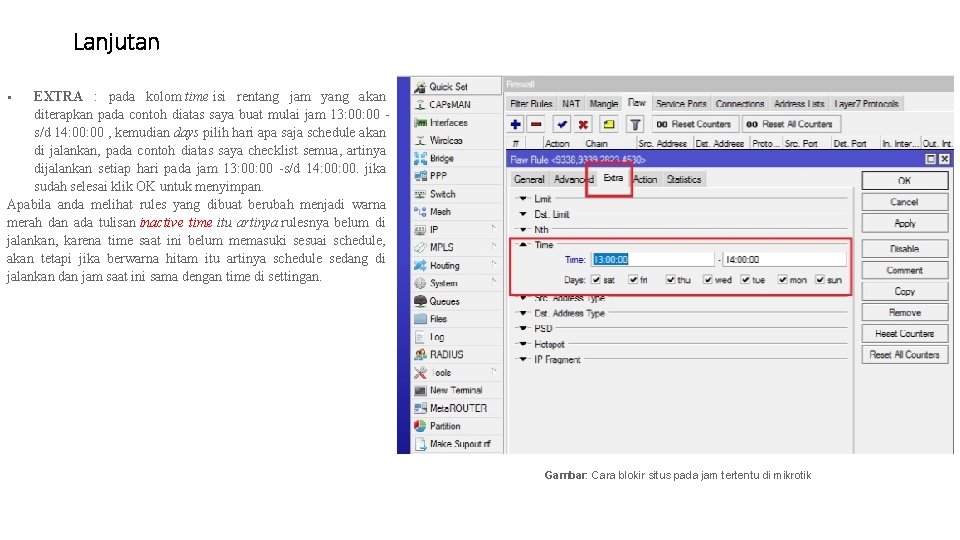Open the CAPsMAN menu

(456, 105)
